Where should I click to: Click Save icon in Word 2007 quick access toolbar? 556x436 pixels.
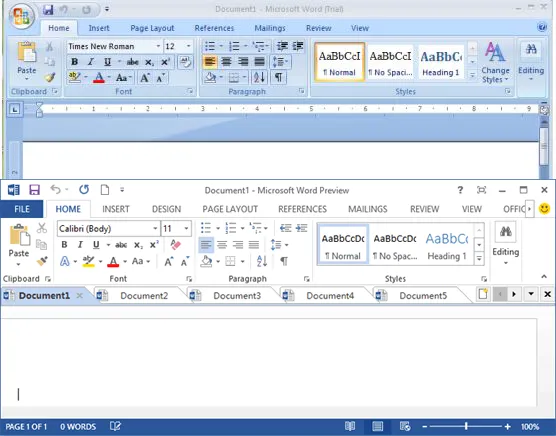tap(48, 10)
